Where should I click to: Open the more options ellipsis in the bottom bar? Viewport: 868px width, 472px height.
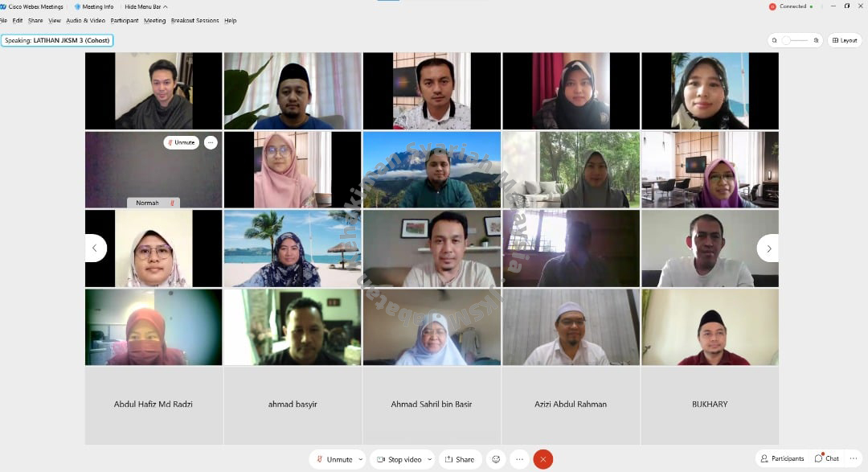click(x=519, y=459)
